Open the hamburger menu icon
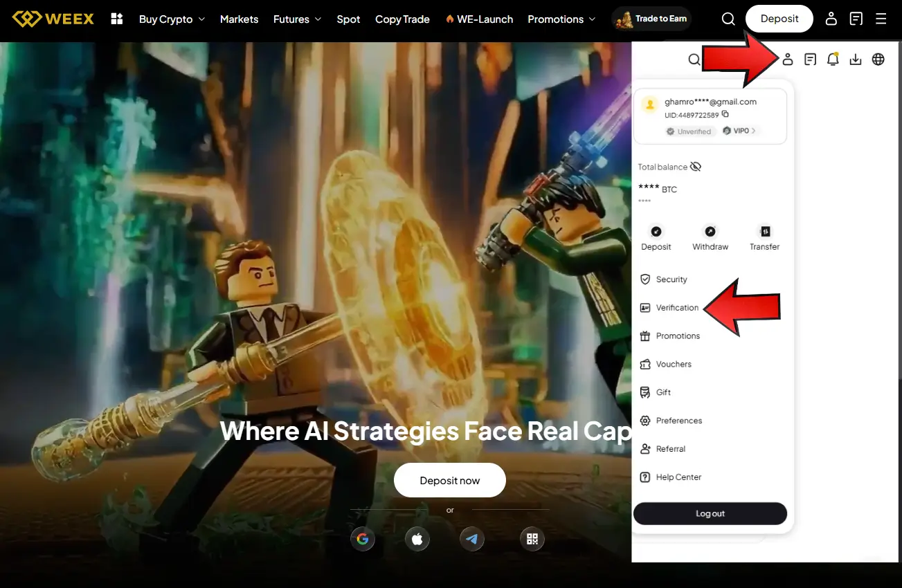 click(881, 19)
